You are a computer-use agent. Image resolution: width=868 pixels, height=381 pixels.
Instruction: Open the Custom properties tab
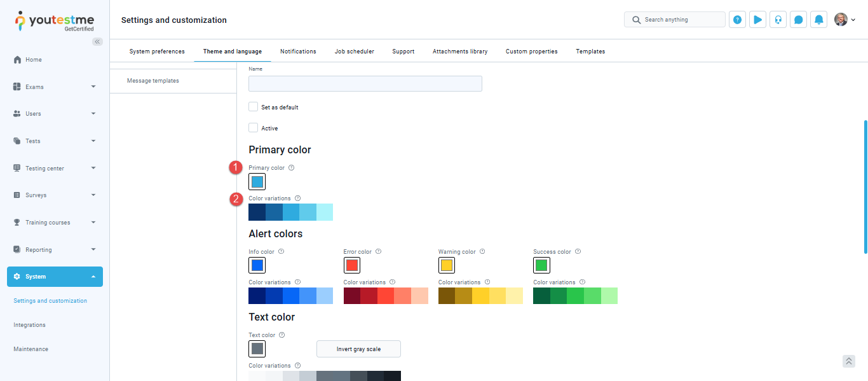pyautogui.click(x=531, y=52)
